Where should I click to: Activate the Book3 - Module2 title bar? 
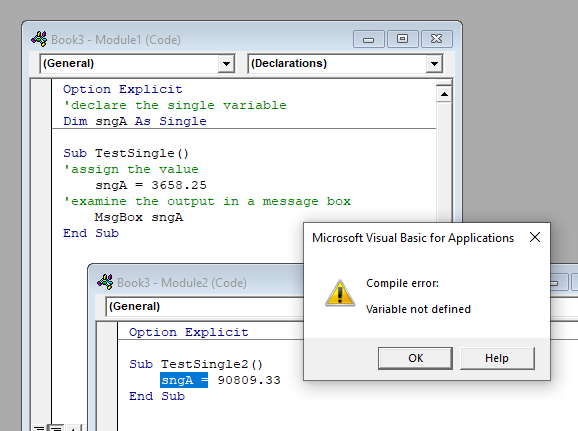(199, 282)
